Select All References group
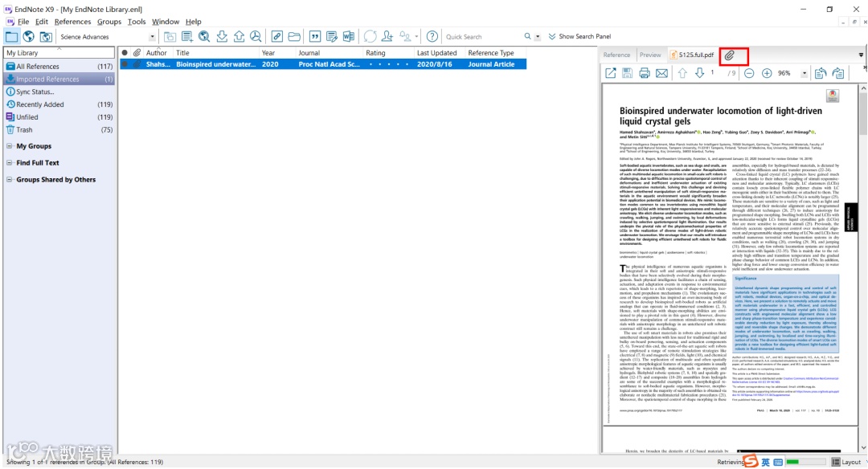The width and height of the screenshot is (868, 469). [x=59, y=67]
